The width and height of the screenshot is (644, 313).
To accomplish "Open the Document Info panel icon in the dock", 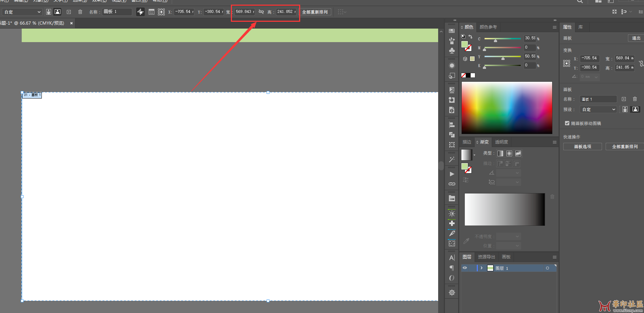I will click(452, 110).
